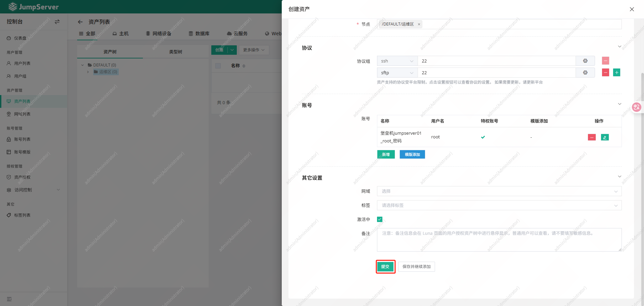
Task: Click the JumpServer logo
Action: point(33,7)
